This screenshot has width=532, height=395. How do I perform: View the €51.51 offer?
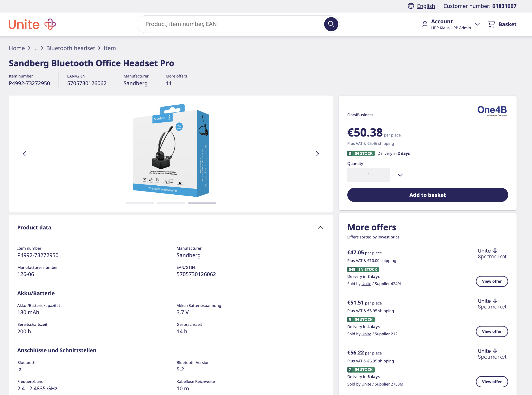(492, 332)
